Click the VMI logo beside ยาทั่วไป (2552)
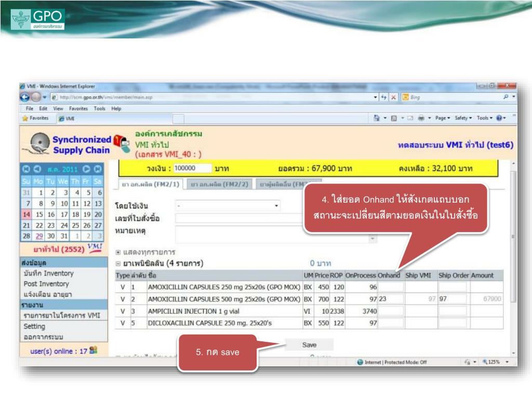Viewport: 532px width, 399px height. point(95,248)
